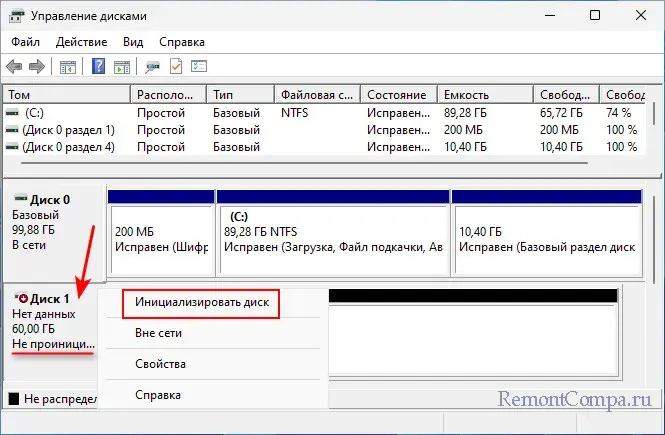Click the Back arrow toolbar icon
The image size is (665, 435).
tap(14, 67)
